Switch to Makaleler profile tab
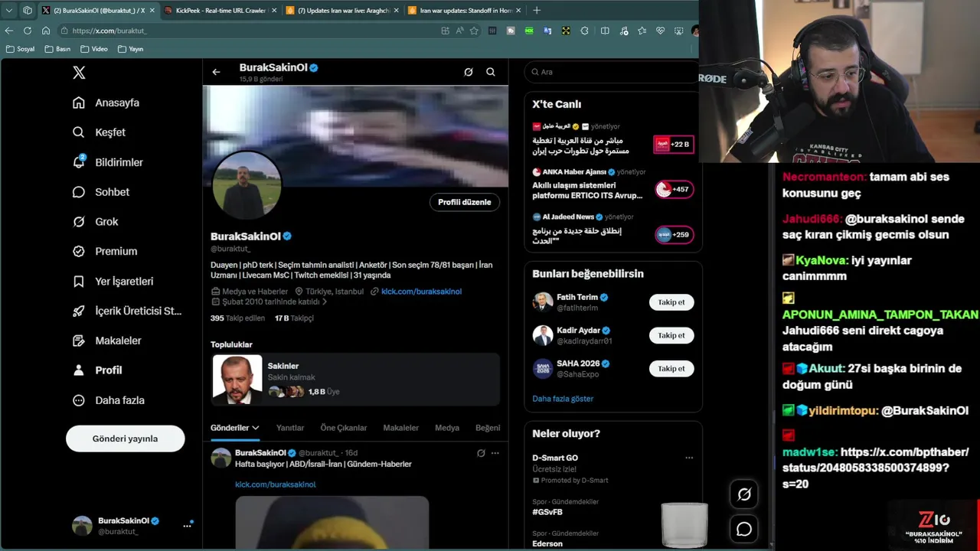Viewport: 980px width, 551px height. [401, 428]
